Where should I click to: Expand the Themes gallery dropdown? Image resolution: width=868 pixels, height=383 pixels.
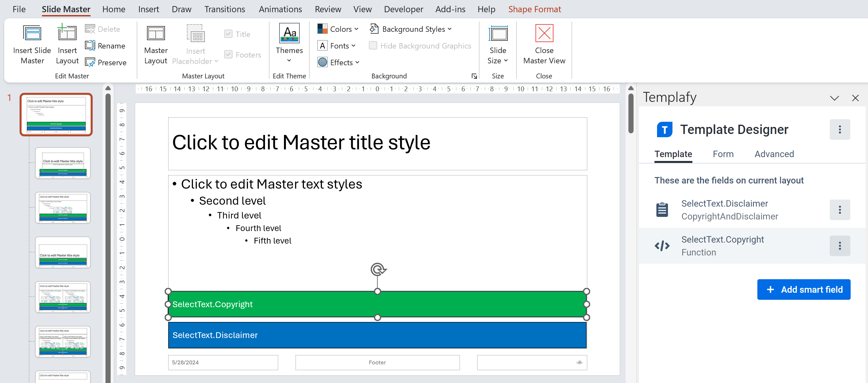pos(289,60)
